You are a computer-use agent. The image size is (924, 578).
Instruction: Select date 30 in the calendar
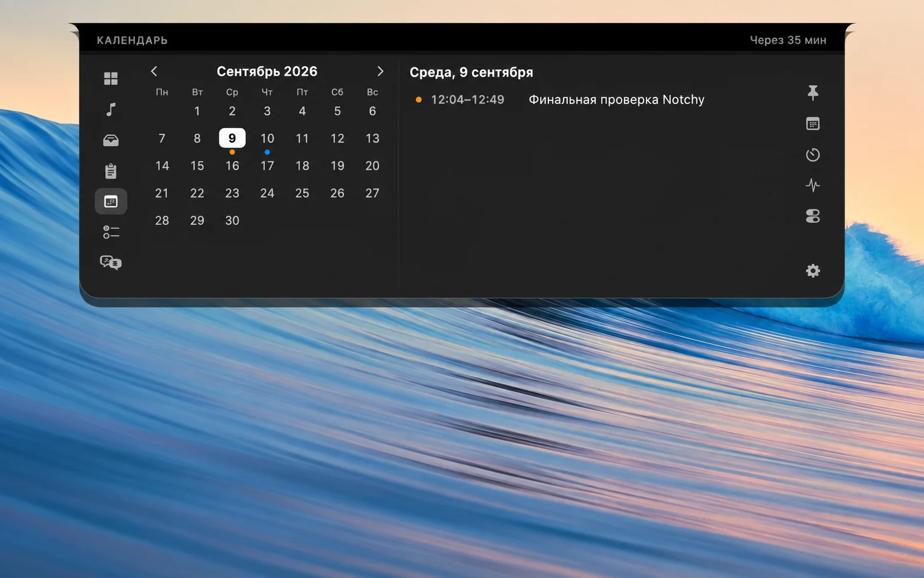click(232, 221)
